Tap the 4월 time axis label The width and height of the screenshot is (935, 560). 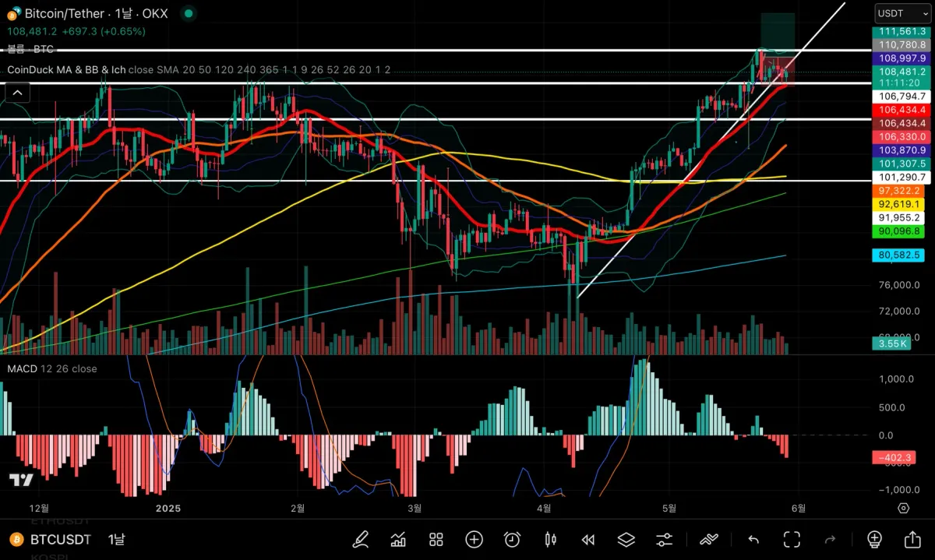pyautogui.click(x=544, y=508)
